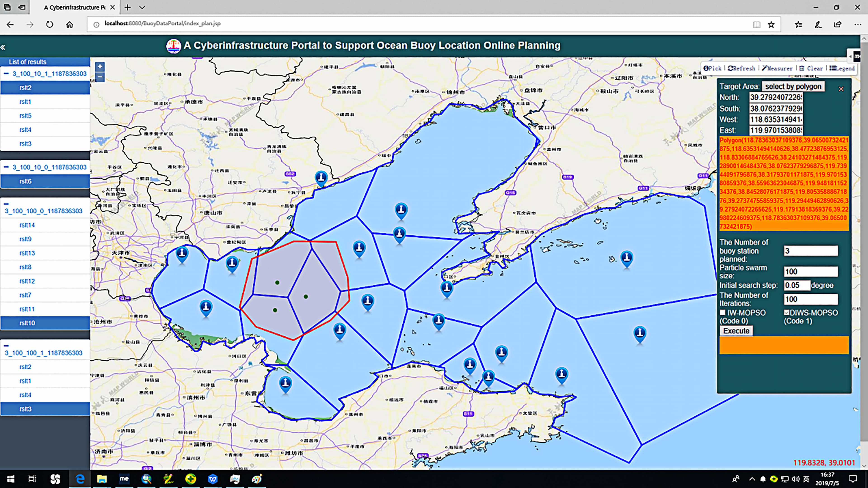Collapse the 3_100_100_1_1187836303 result group
The width and height of the screenshot is (868, 488).
click(x=6, y=345)
